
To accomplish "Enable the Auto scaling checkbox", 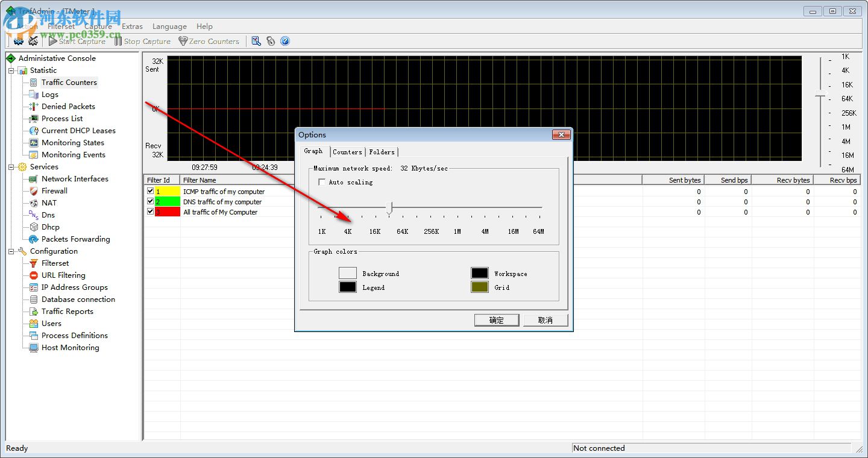I will (x=322, y=182).
